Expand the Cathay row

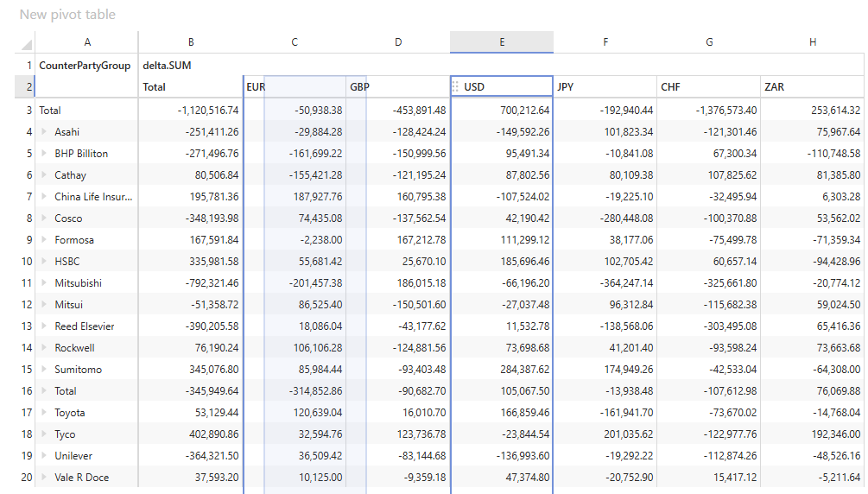44,175
